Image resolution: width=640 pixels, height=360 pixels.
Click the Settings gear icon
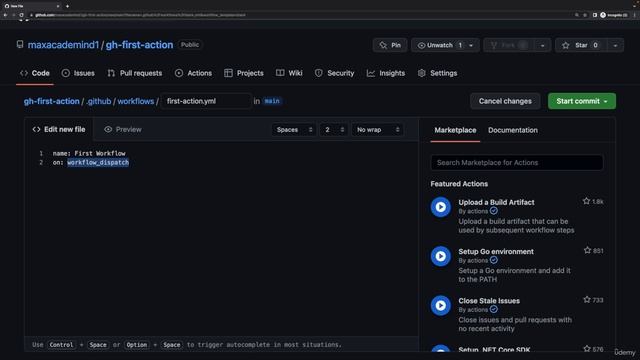422,73
